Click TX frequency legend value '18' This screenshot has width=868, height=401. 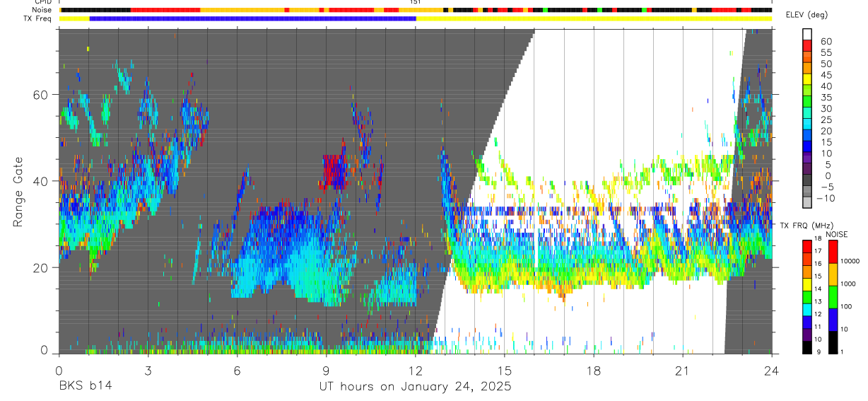819,239
